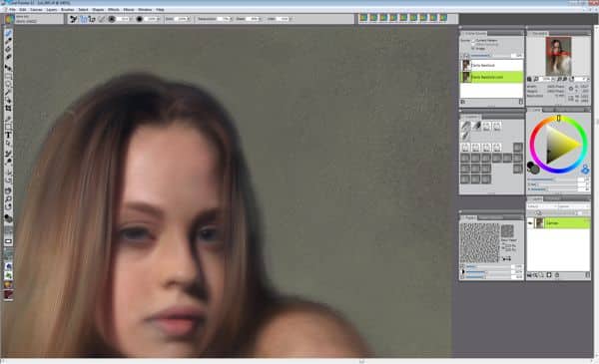Open the brush selector icon
The height and width of the screenshot is (364, 599).
9,19
